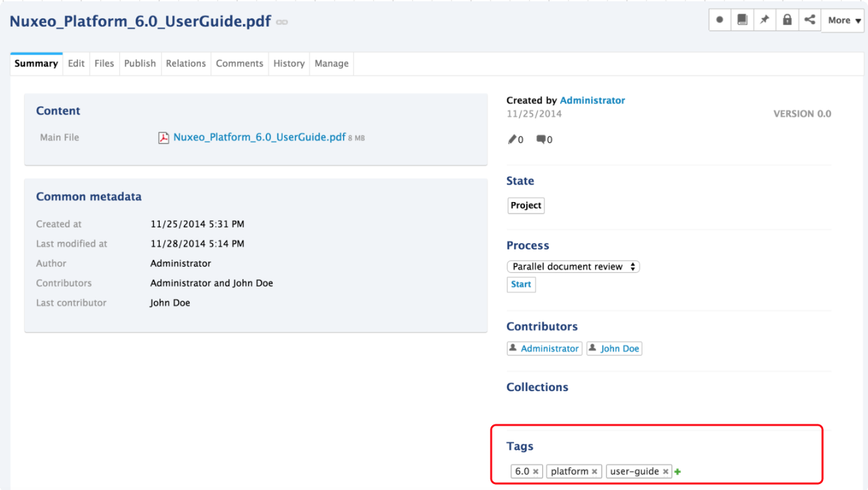Viewport: 868px width, 490px height.
Task: Open the Parallel document review process dropdown
Action: click(573, 266)
